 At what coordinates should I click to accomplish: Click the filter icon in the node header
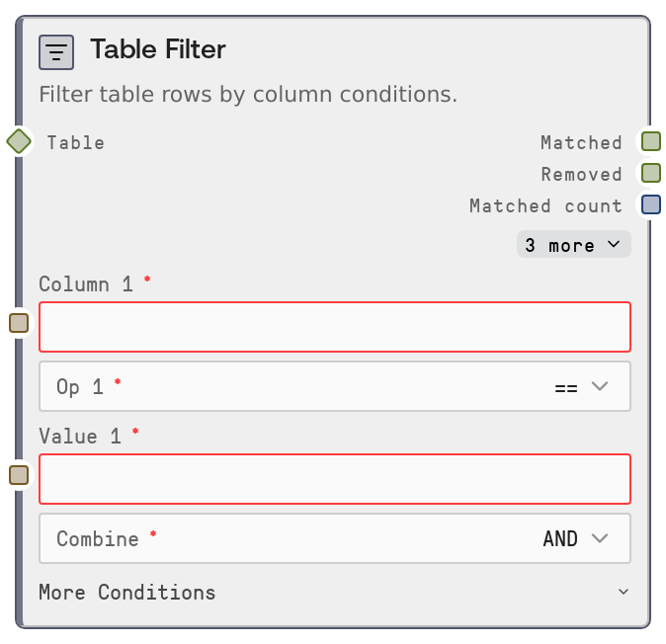56,51
